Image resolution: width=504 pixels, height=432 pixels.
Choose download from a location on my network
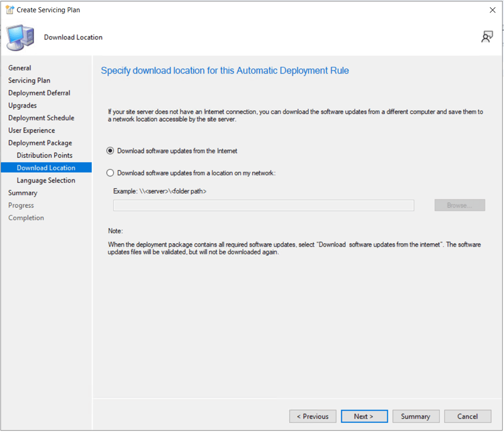point(110,173)
